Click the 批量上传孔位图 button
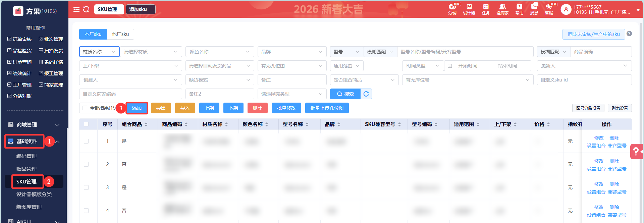This screenshot has width=644, height=223. 327,108
